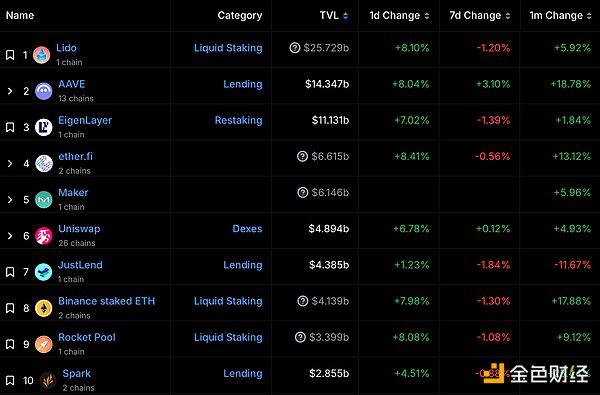Bookmark the JustLend row
The width and height of the screenshot is (600, 395).
10,272
